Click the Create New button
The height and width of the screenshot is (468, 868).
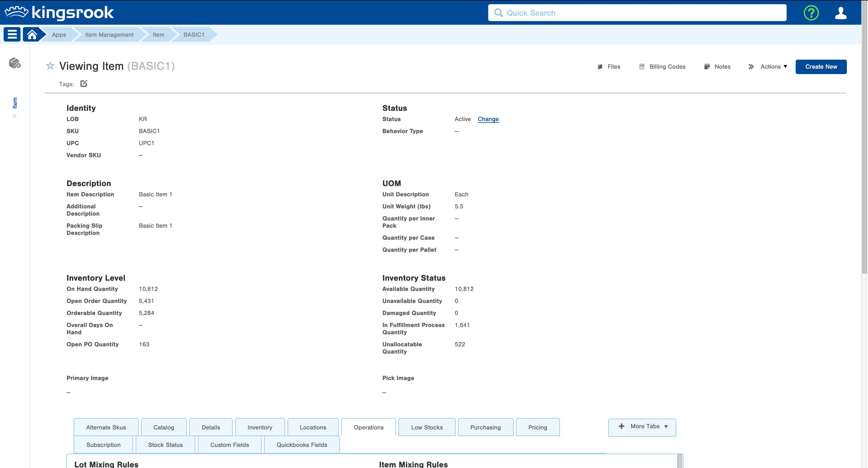point(821,67)
